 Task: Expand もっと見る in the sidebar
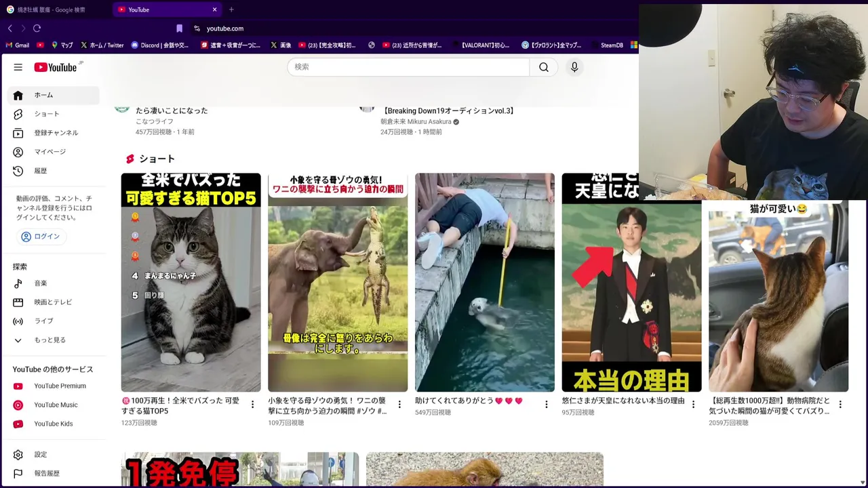54,340
